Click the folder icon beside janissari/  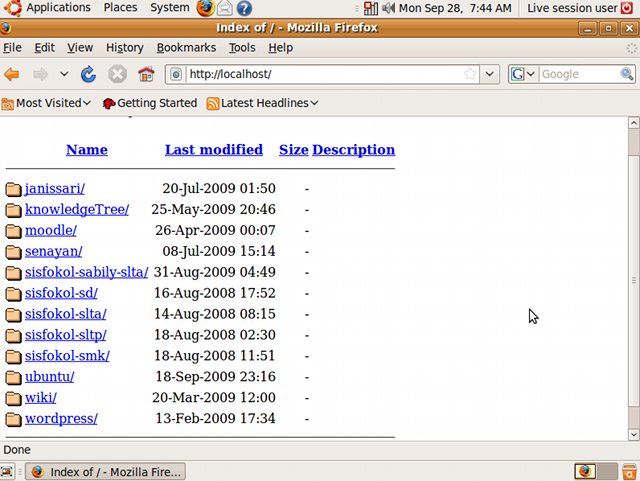tap(13, 189)
